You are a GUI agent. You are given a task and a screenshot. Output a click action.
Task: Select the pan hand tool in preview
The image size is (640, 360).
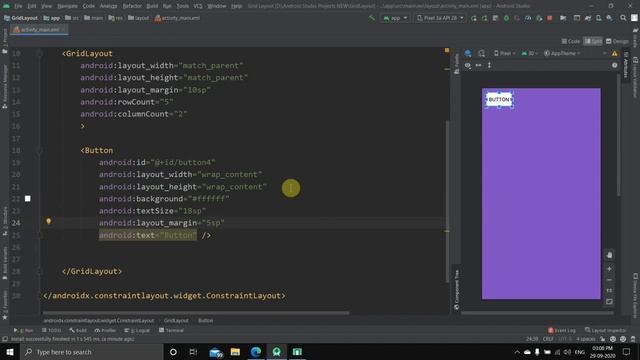(x=609, y=255)
